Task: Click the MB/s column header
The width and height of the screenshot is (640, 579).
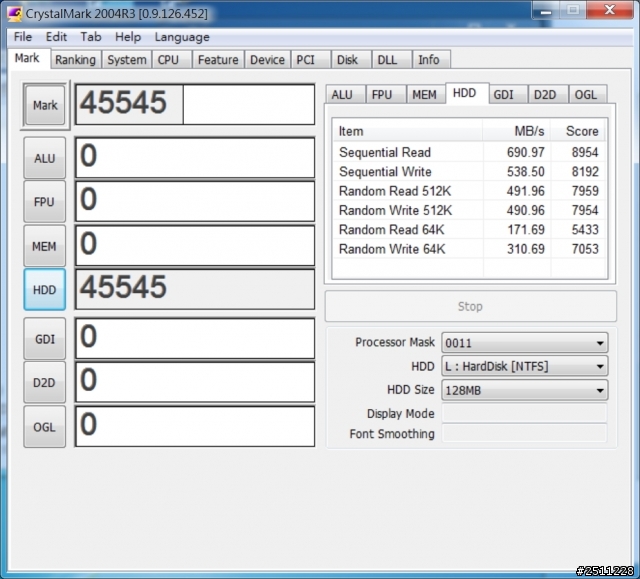Action: (x=516, y=131)
